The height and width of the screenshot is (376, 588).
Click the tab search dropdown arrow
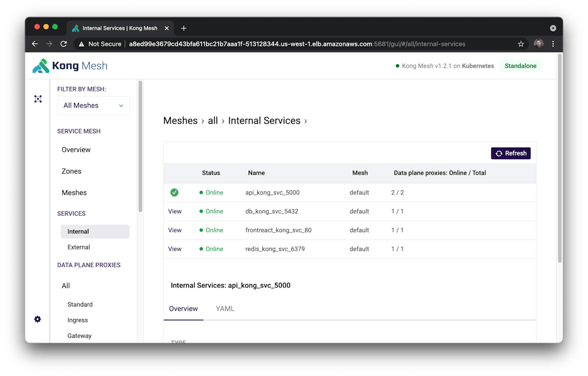[552, 28]
